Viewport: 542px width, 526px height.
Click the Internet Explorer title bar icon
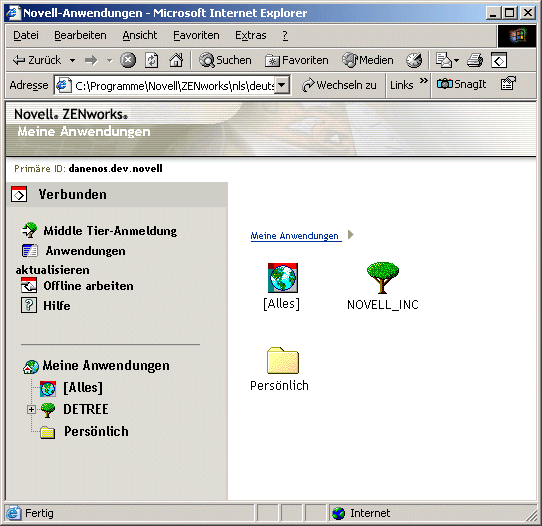[x=14, y=13]
